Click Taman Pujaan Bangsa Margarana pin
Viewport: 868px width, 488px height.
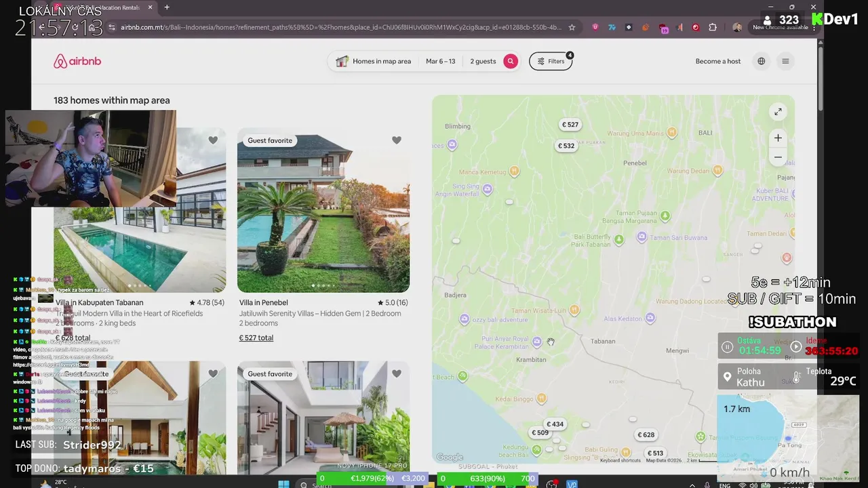pyautogui.click(x=665, y=216)
